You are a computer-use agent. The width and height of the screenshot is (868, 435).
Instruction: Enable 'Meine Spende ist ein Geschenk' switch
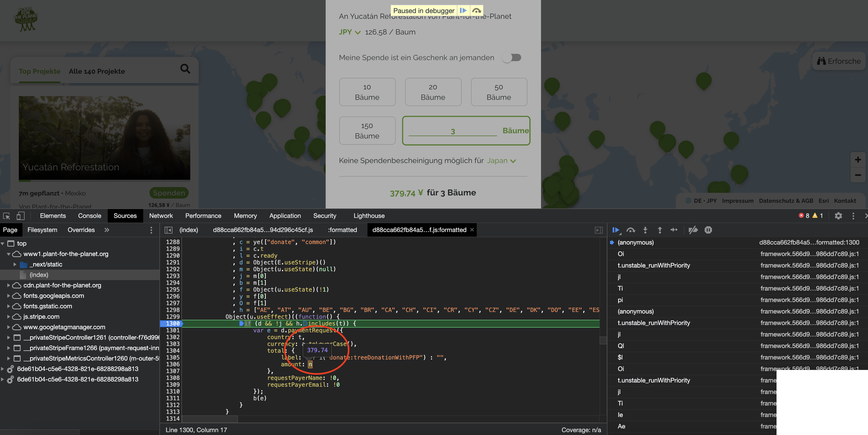pyautogui.click(x=511, y=58)
